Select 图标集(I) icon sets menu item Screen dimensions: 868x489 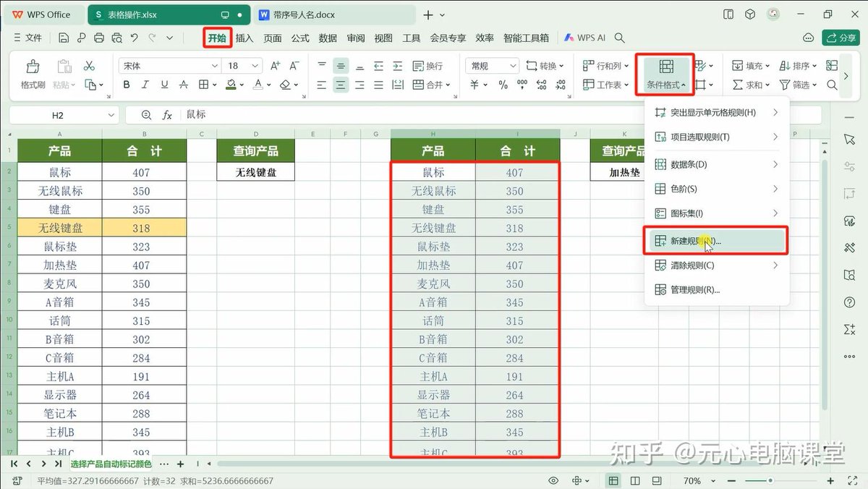pyautogui.click(x=715, y=214)
